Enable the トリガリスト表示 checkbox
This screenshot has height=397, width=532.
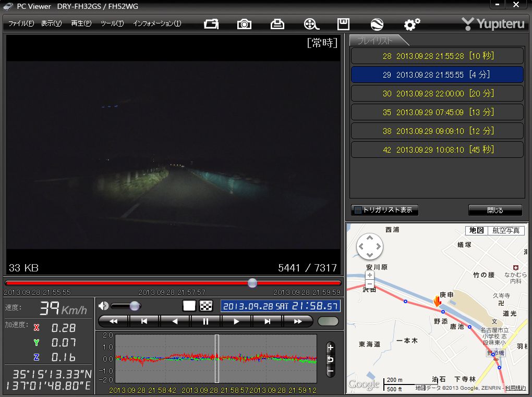(358, 210)
